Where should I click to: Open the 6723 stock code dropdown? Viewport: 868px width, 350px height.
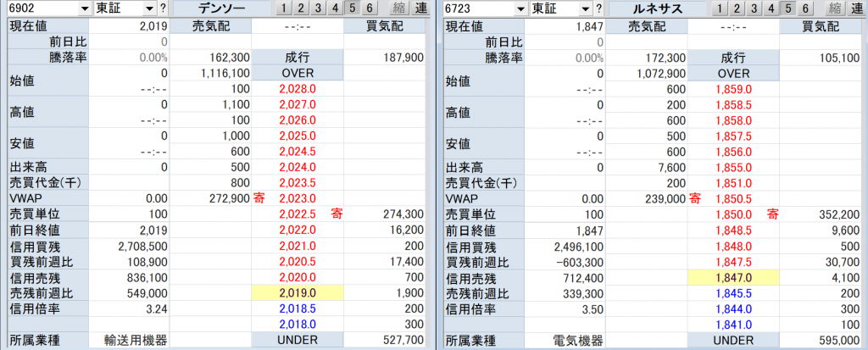point(518,8)
